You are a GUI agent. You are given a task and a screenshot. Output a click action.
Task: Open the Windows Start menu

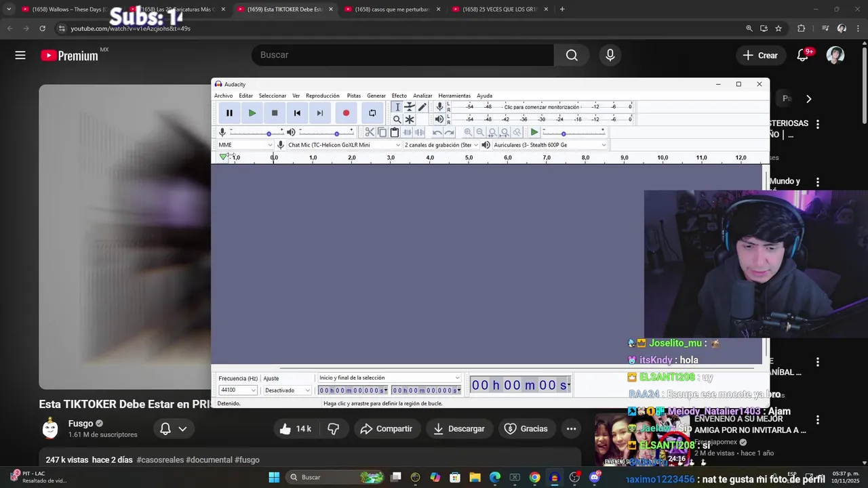[274, 477]
